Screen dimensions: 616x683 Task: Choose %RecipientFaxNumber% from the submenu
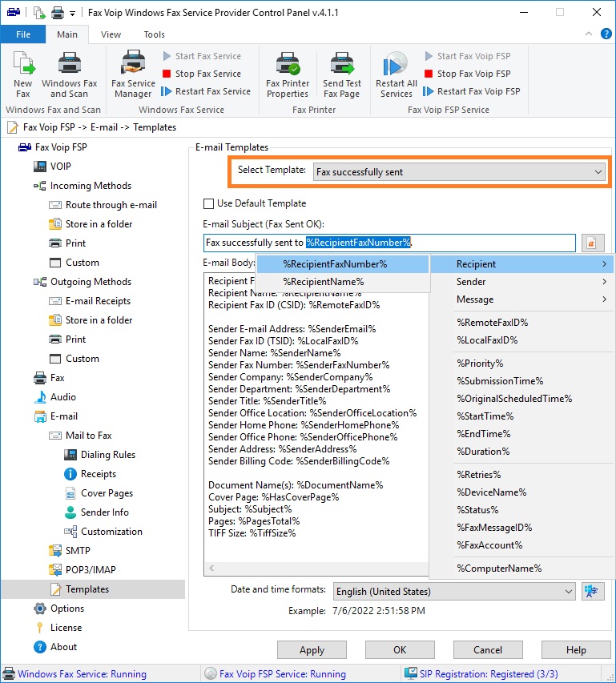343,264
